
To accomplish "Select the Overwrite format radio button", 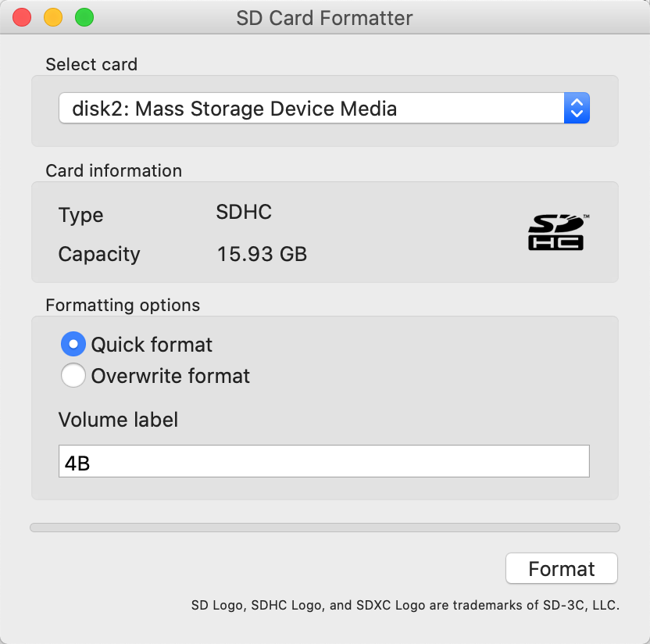I will pos(73,375).
